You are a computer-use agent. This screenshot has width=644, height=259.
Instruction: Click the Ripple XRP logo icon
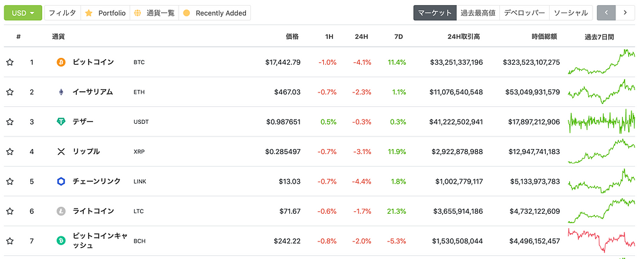point(61,152)
